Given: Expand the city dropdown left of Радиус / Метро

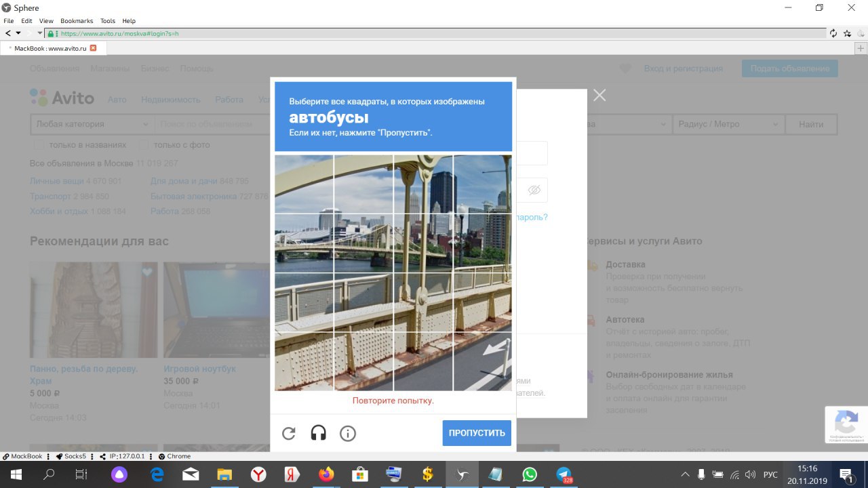Looking at the screenshot, I should (629, 124).
